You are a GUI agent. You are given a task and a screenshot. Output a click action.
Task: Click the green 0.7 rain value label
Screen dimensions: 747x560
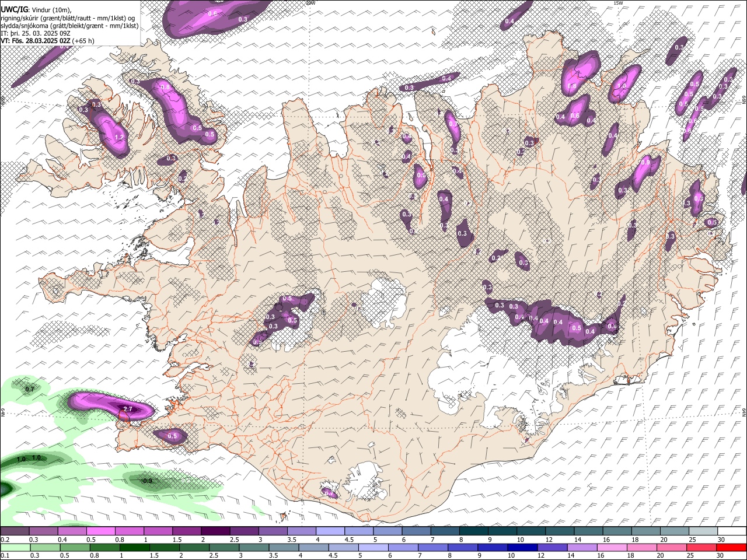pyautogui.click(x=30, y=389)
